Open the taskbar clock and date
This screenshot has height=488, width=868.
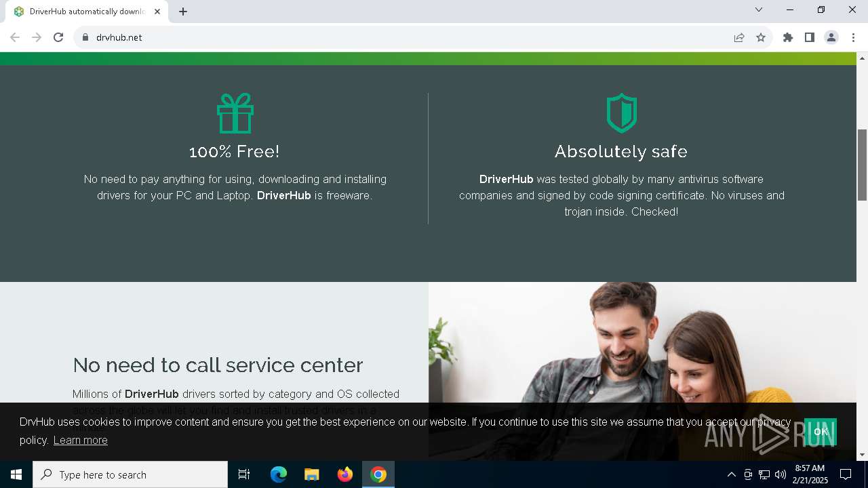coord(810,474)
